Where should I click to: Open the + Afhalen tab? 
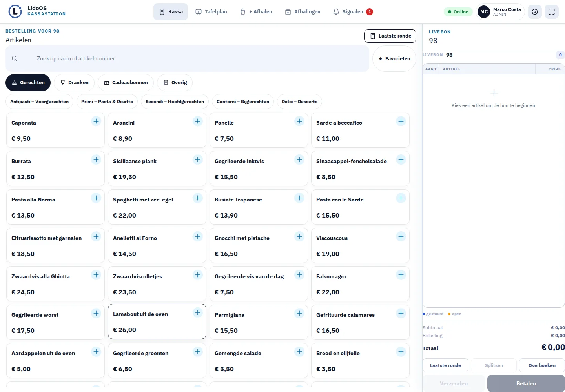(x=256, y=12)
